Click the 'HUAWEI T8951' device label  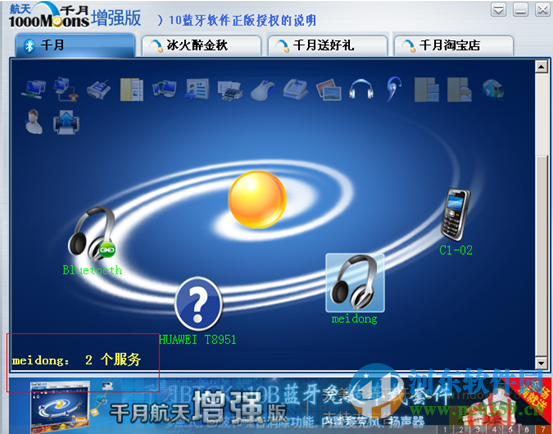[x=198, y=340]
